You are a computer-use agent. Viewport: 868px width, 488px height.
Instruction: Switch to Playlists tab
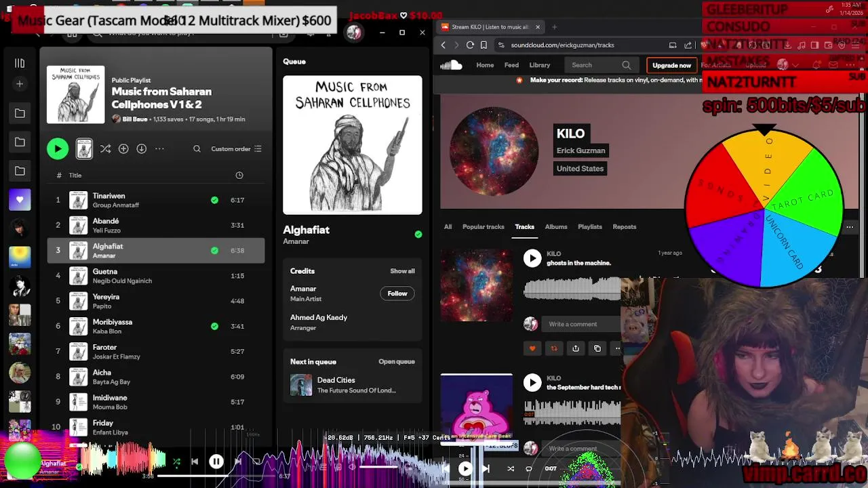click(590, 227)
